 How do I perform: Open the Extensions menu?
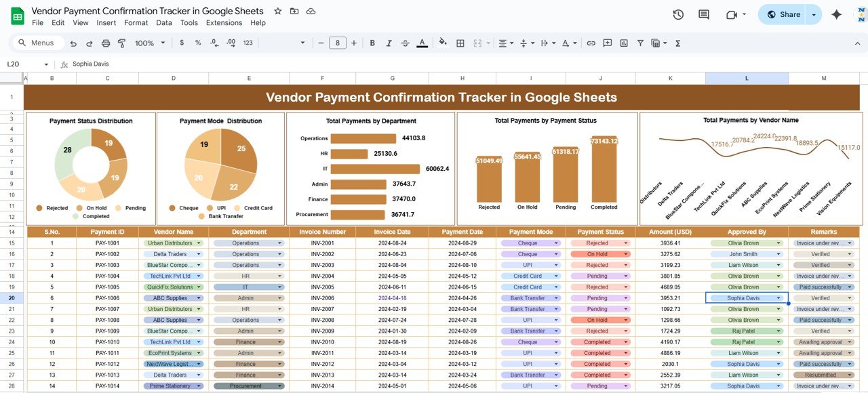pos(224,23)
